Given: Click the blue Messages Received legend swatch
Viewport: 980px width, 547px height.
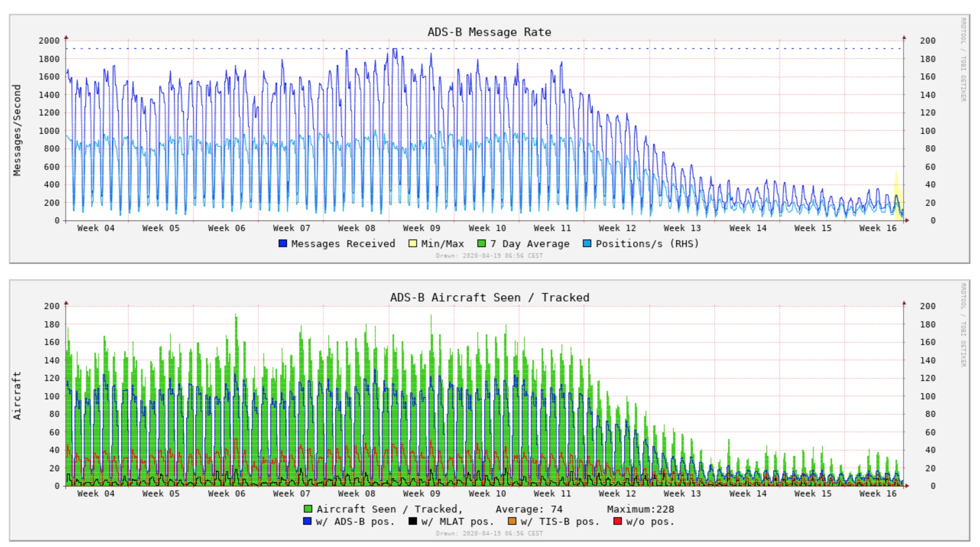Looking at the screenshot, I should pos(282,243).
